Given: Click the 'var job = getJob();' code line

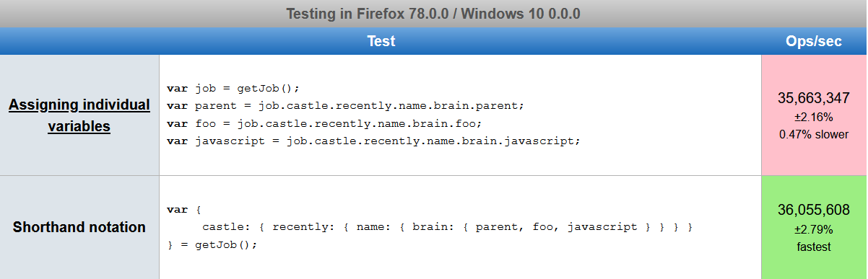Looking at the screenshot, I should [233, 88].
